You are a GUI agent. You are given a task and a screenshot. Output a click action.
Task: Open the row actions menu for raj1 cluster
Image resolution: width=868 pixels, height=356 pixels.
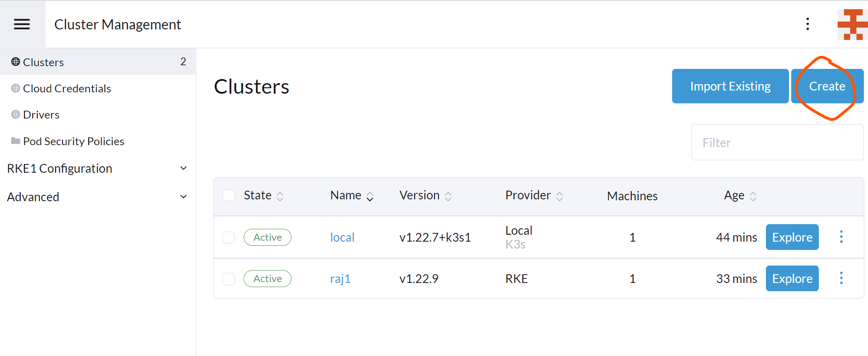pyautogui.click(x=841, y=278)
